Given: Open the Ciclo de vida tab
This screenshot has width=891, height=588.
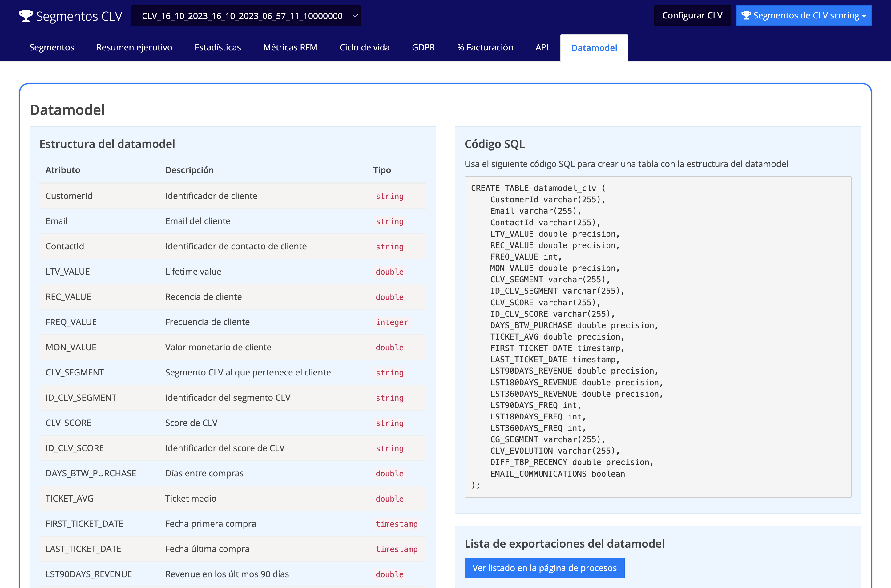Looking at the screenshot, I should (x=365, y=47).
